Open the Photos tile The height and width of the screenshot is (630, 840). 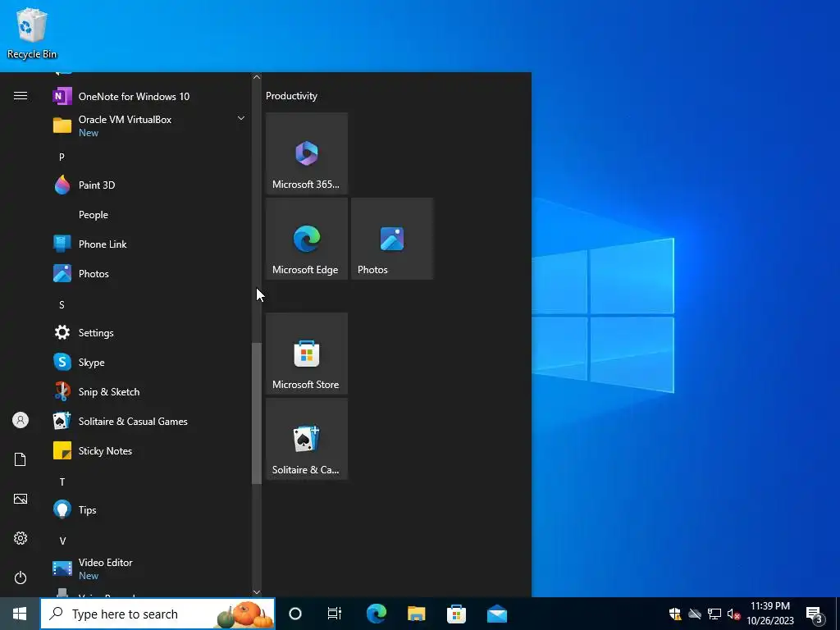pyautogui.click(x=391, y=239)
